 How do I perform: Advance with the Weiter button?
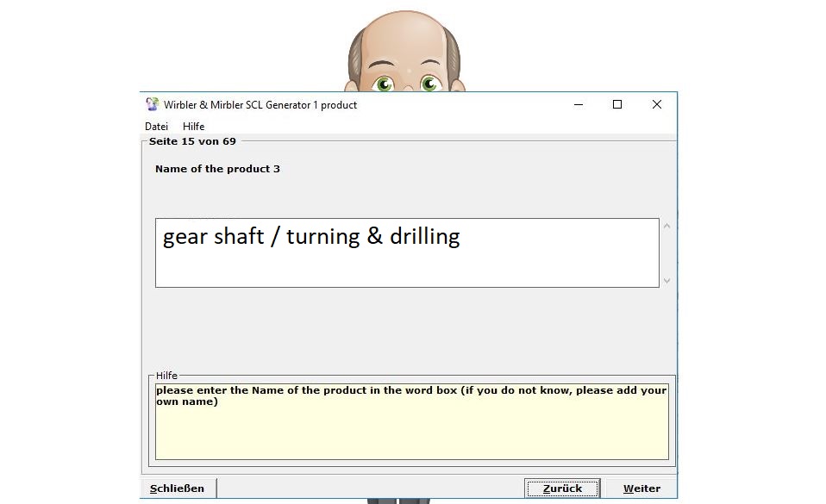click(x=641, y=488)
